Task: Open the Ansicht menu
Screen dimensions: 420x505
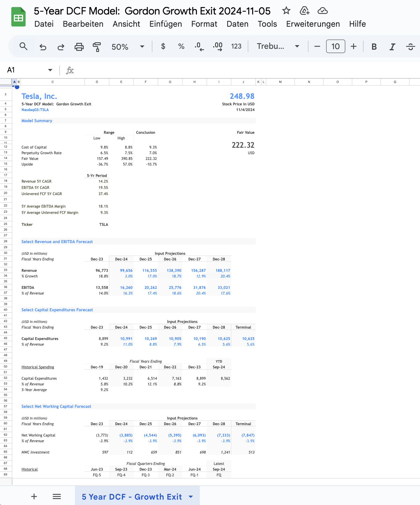Action: tap(126, 24)
